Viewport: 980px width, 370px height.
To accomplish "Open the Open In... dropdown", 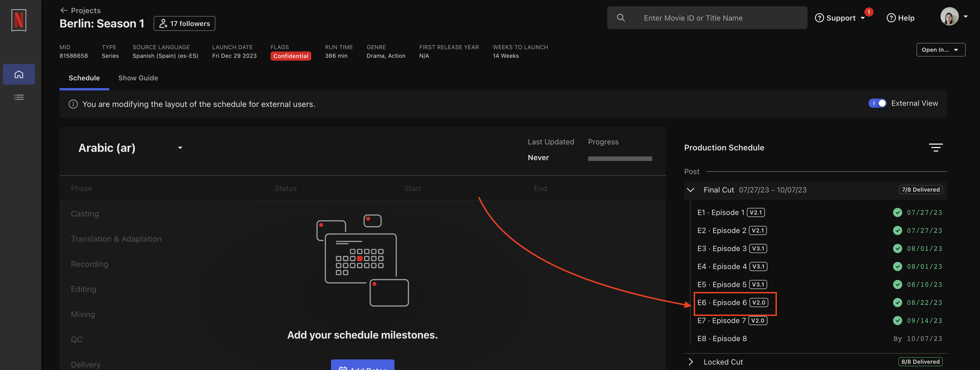I will [941, 50].
